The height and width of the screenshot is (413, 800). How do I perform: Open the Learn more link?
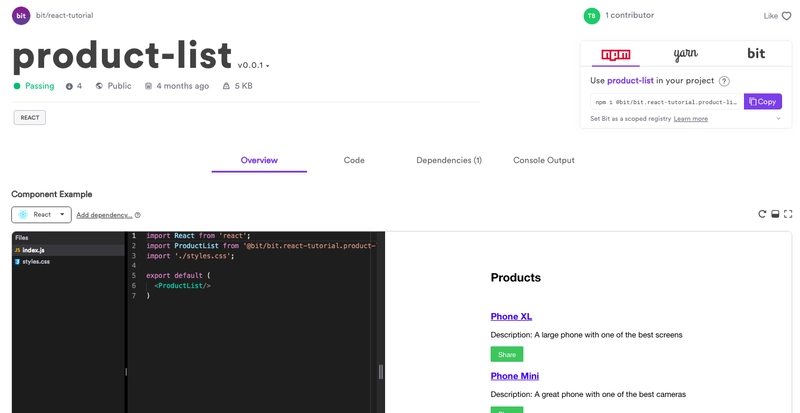point(690,119)
